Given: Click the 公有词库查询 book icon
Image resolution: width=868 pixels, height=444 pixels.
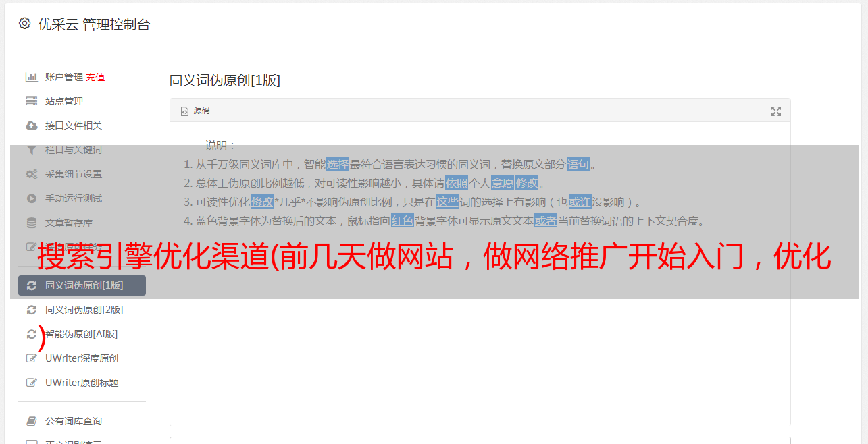Looking at the screenshot, I should [x=31, y=421].
